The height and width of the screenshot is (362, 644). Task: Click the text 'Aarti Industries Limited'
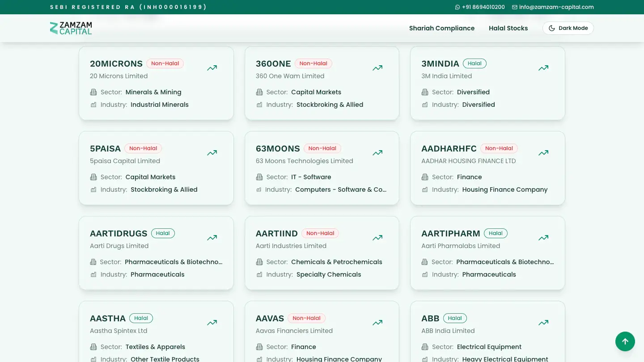[291, 246]
